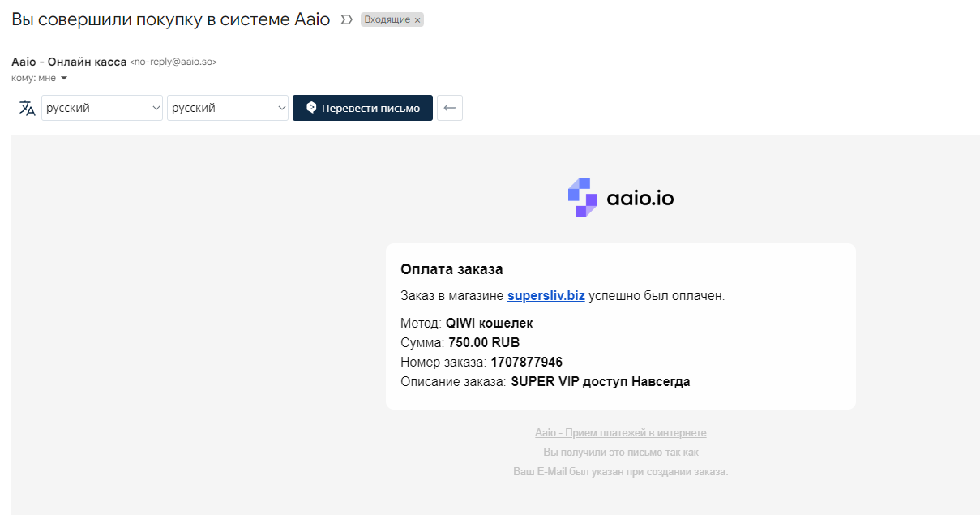Expand recipient details arrow next to кому: мне

tap(64, 78)
